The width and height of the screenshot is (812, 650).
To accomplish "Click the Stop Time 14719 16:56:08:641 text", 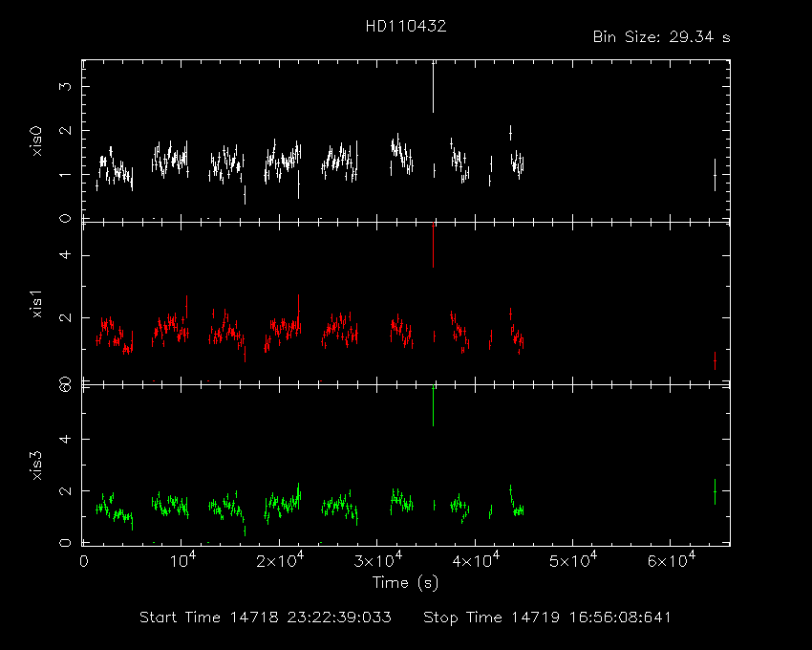I will (x=546, y=617).
